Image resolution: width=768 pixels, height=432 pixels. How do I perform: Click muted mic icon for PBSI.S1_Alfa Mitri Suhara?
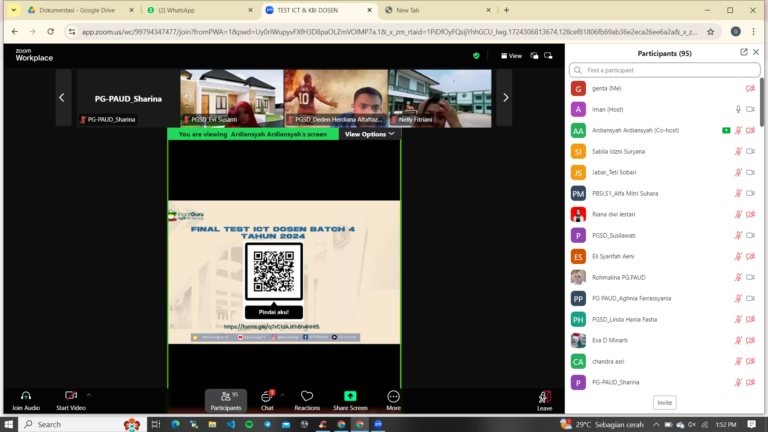click(738, 193)
